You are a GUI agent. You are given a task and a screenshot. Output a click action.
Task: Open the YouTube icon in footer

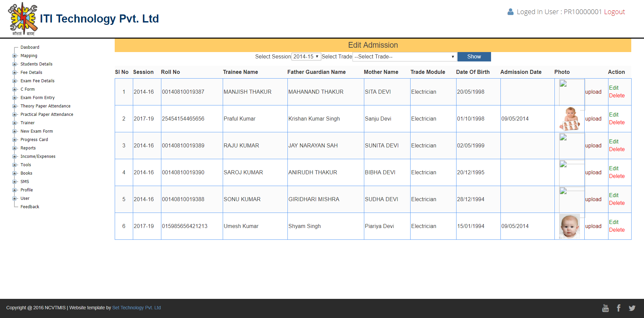click(x=605, y=308)
